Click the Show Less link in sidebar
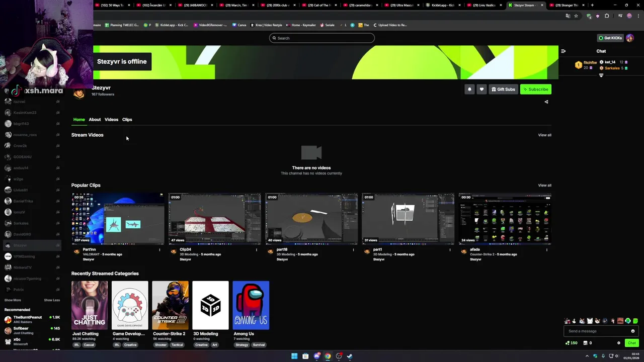644x362 pixels. [x=52, y=300]
